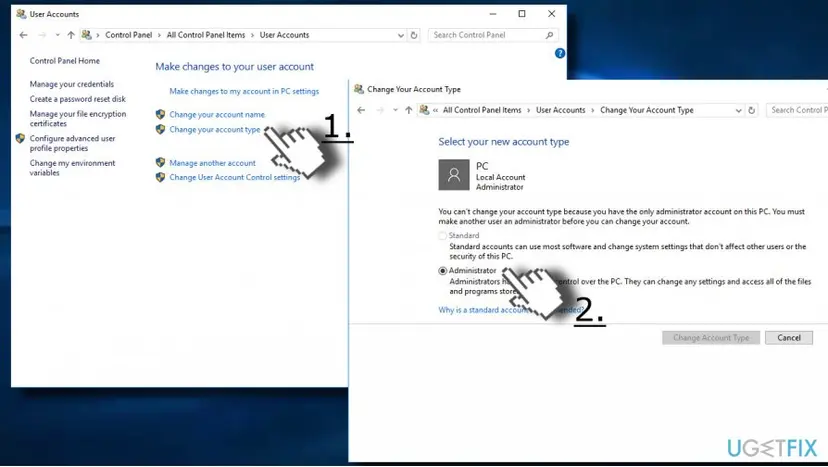Viewport: 828px width, 467px height.
Task: Focus search field in Change Your Account Type window
Action: (x=797, y=110)
